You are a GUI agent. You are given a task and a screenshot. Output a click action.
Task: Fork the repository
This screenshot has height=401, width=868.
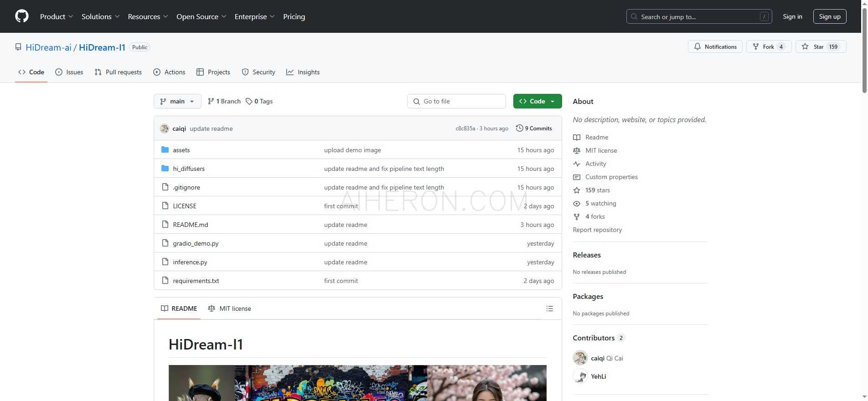pos(768,46)
